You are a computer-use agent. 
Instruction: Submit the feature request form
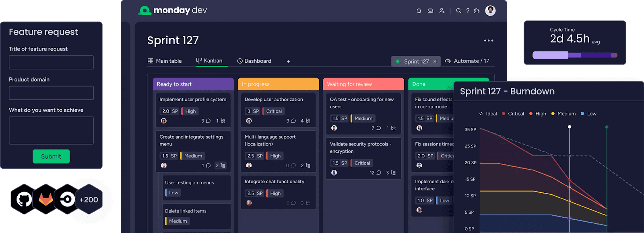51,156
